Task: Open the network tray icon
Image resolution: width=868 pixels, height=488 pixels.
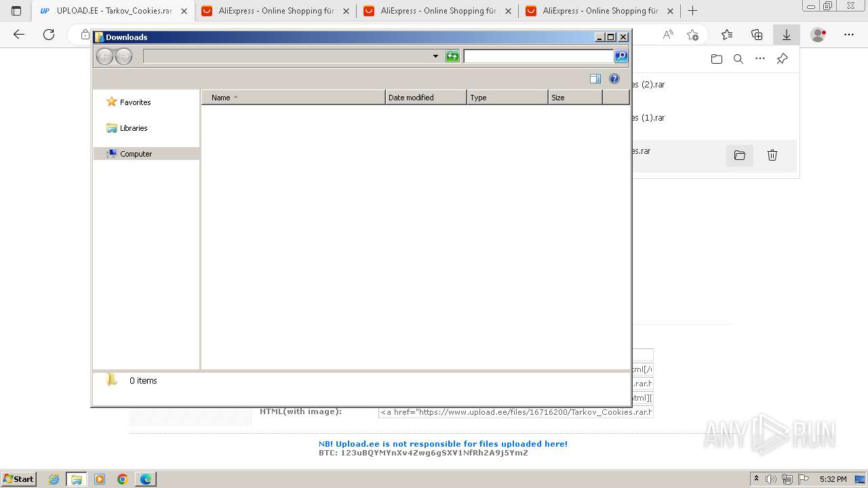Action: (x=787, y=479)
